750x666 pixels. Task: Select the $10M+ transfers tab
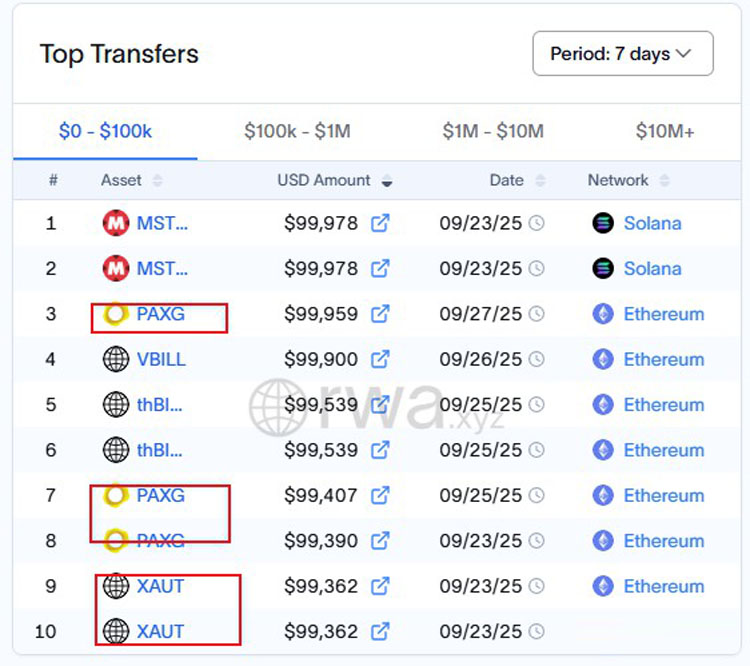pyautogui.click(x=665, y=131)
